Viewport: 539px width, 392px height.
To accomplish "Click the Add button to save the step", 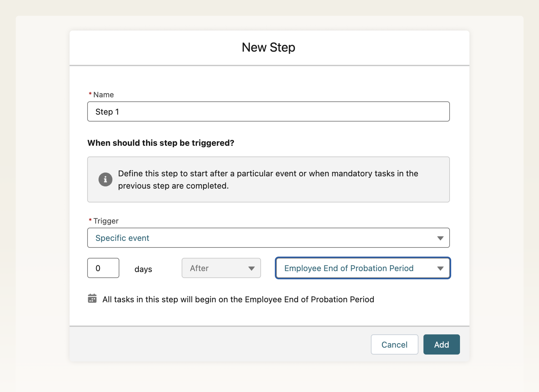I will (x=441, y=344).
